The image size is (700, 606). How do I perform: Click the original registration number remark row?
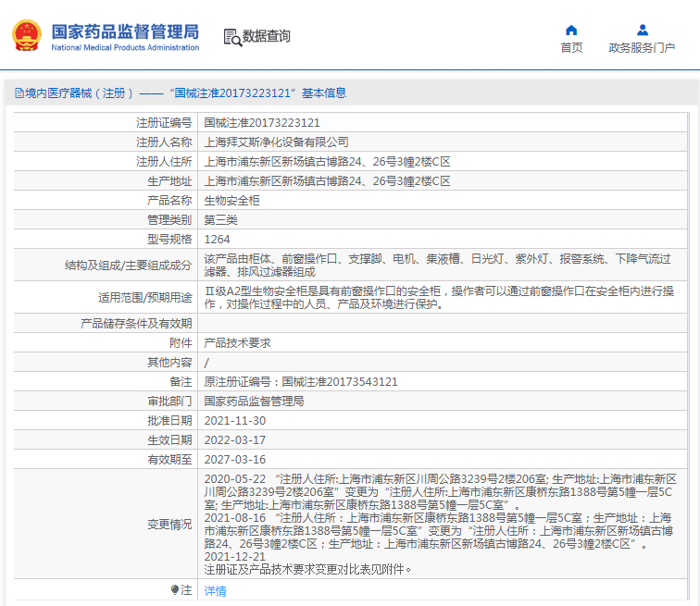350,382
